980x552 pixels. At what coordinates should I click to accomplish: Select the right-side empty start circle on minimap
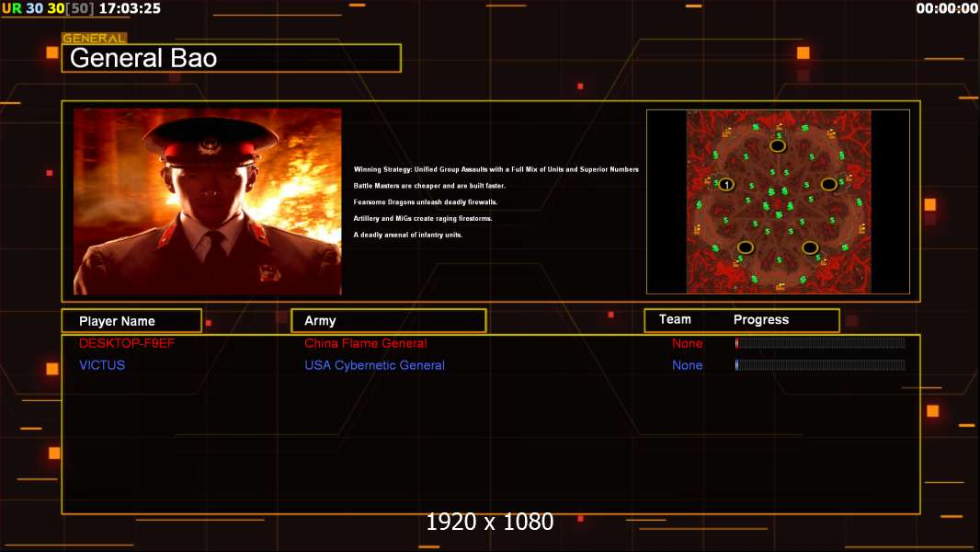click(828, 184)
